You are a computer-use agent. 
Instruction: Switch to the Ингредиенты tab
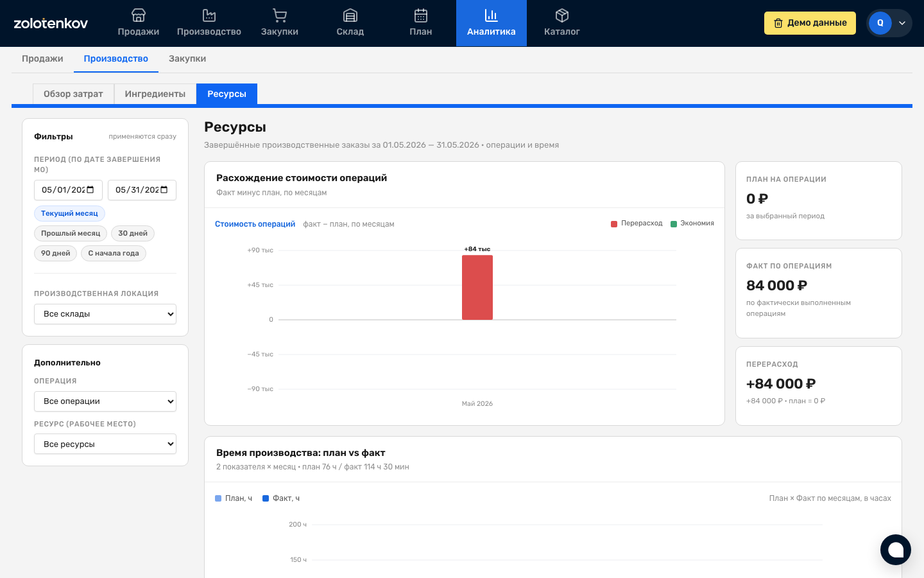coord(155,94)
